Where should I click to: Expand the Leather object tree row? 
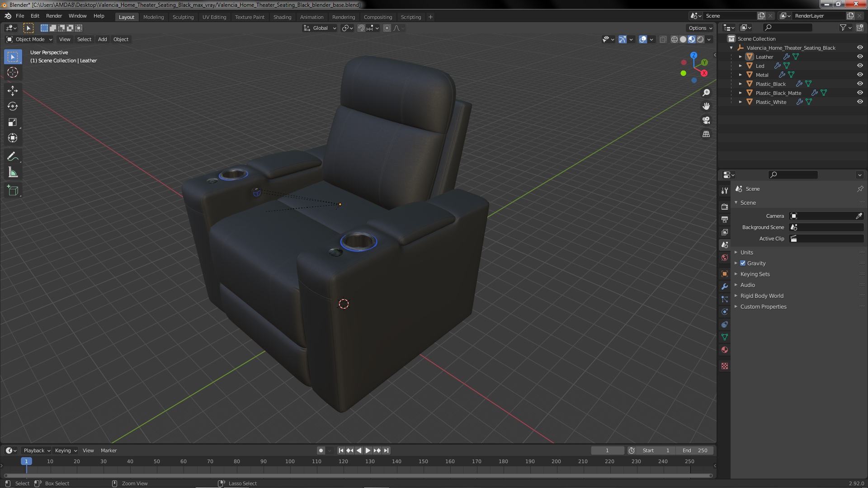pyautogui.click(x=740, y=57)
